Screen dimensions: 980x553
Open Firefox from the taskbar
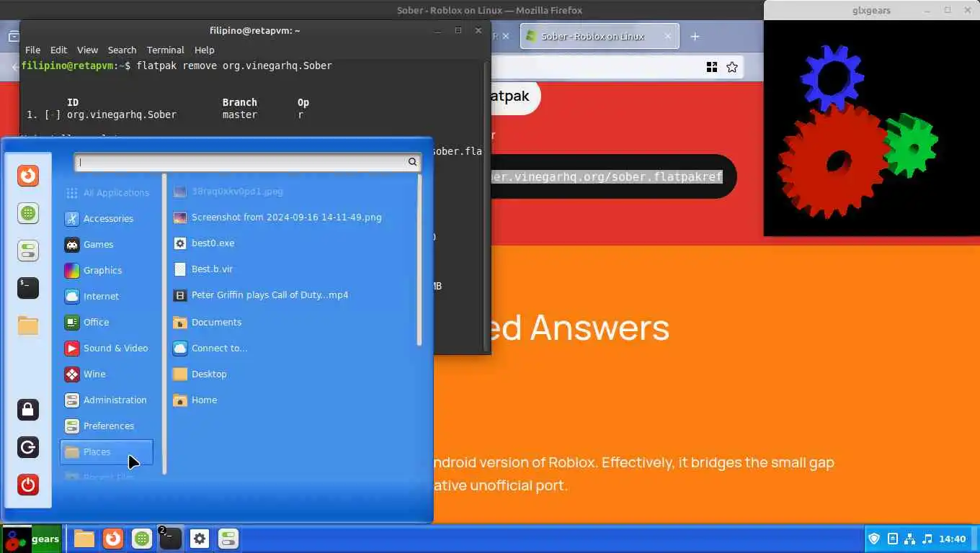point(112,539)
